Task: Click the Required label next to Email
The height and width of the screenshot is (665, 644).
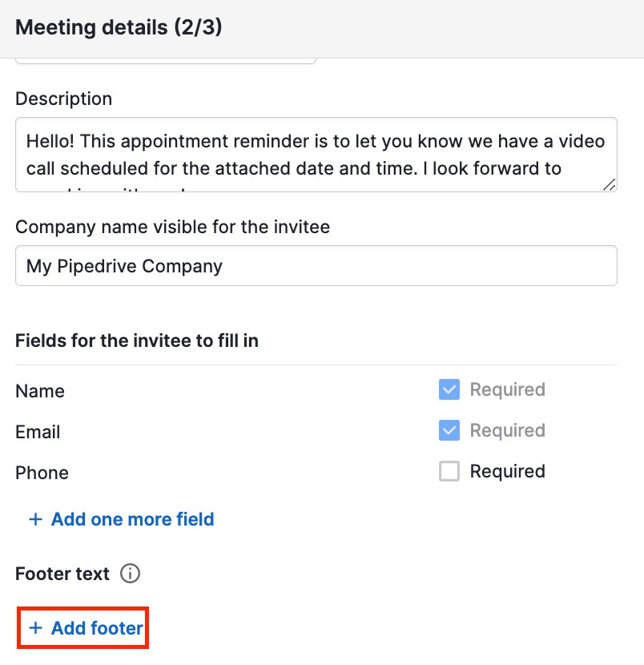Action: 507,430
